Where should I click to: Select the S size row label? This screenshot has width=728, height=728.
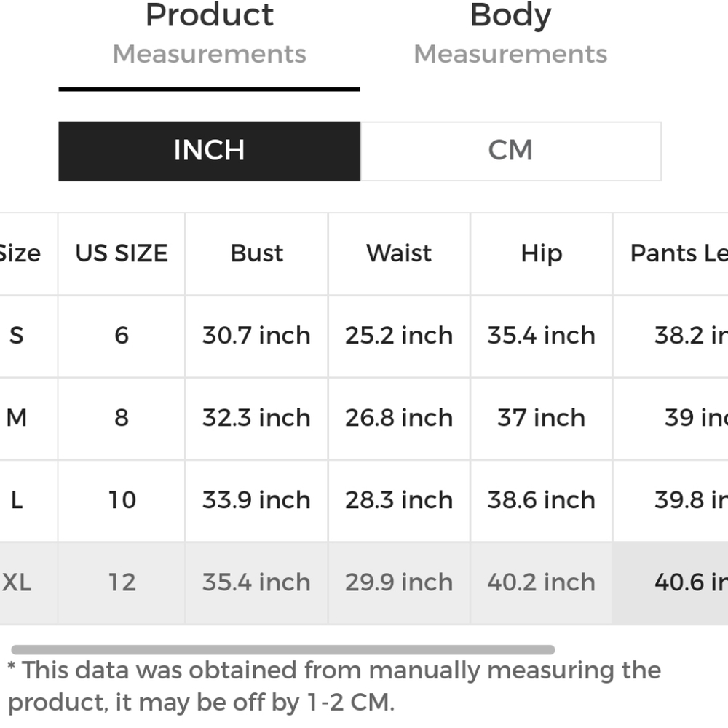[17, 335]
